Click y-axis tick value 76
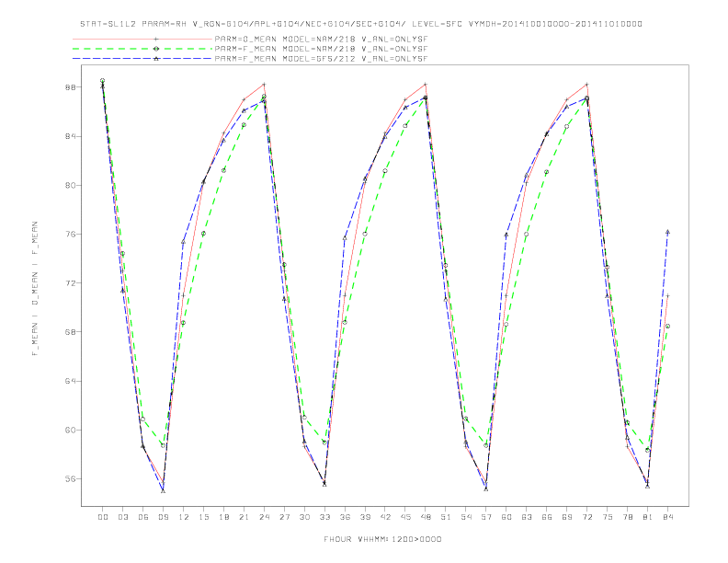Viewport: 728px width, 563px height. [x=72, y=234]
